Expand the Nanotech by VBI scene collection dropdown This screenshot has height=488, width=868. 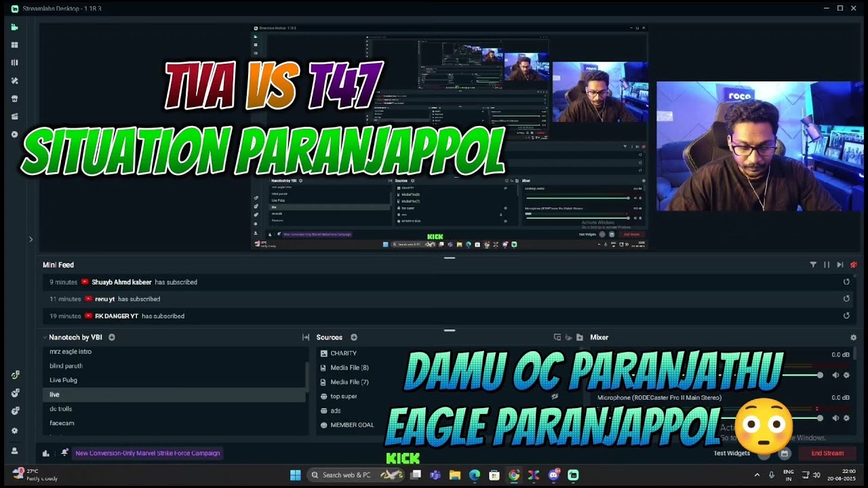[45, 338]
